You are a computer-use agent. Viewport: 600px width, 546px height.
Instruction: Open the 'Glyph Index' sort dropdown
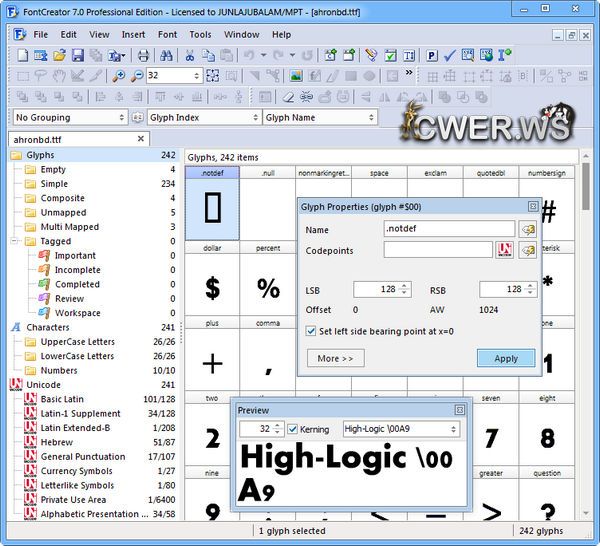point(203,117)
